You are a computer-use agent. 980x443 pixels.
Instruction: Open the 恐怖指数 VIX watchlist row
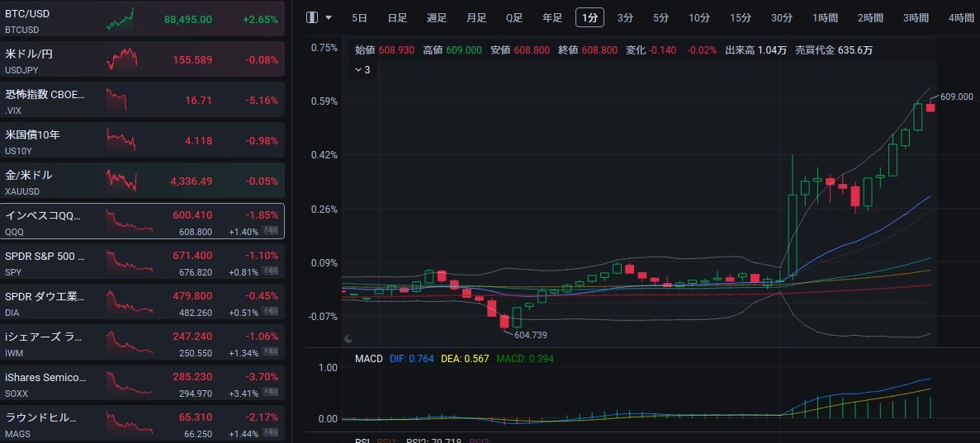pos(142,100)
